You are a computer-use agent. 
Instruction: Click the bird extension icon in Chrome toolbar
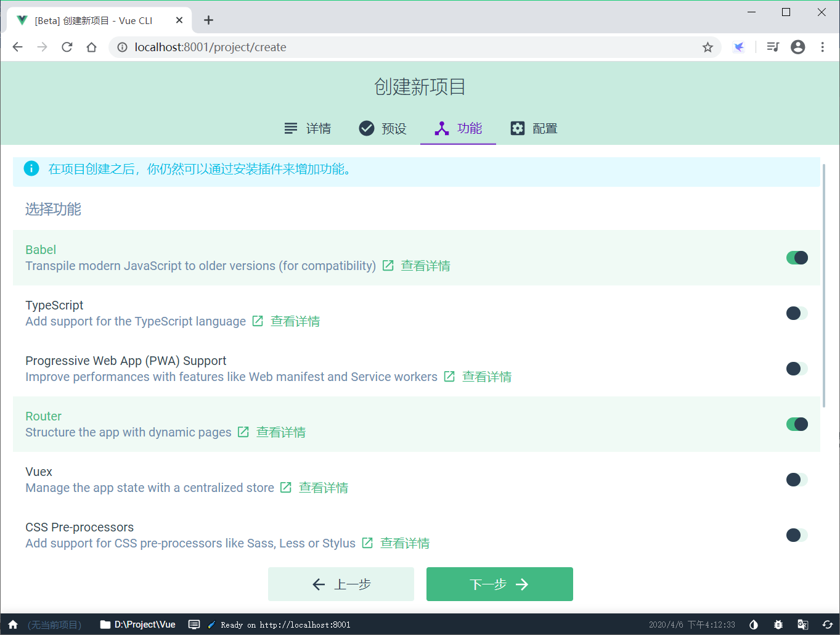pos(738,47)
